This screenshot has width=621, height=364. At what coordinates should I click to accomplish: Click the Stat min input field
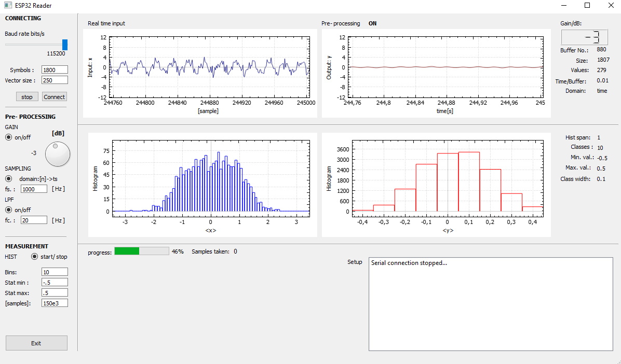[x=55, y=282]
